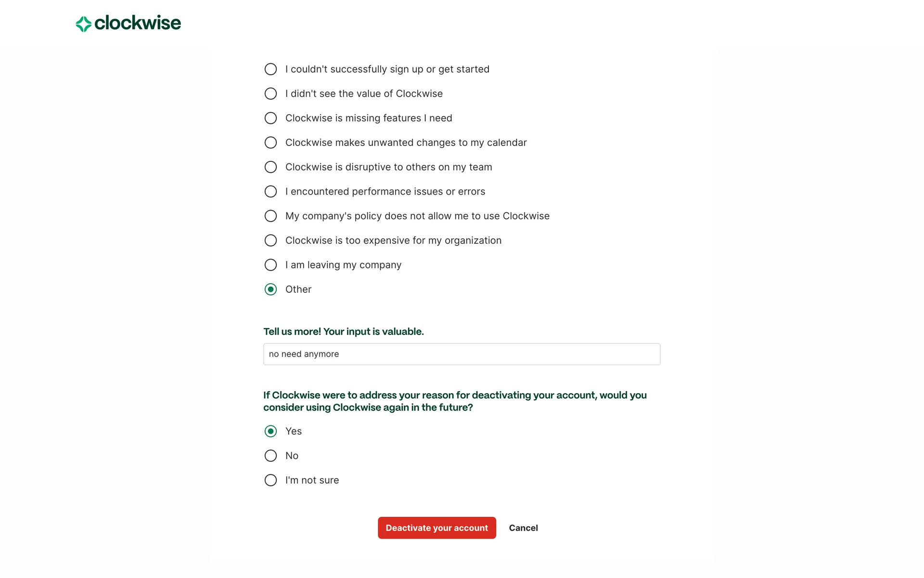This screenshot has width=924, height=578.
Task: Click the "I am leaving my company" label
Action: 343,265
